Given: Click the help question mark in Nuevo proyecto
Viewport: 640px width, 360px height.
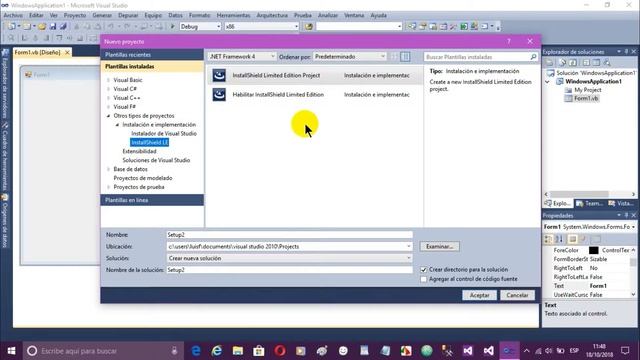Looking at the screenshot, I should click(509, 41).
